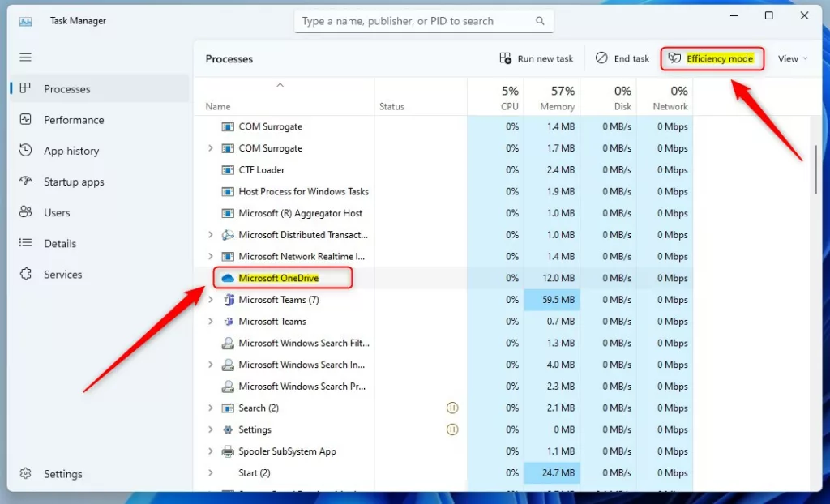
Task: Click the Microsoft (R) Aggregator Host icon
Action: (228, 213)
